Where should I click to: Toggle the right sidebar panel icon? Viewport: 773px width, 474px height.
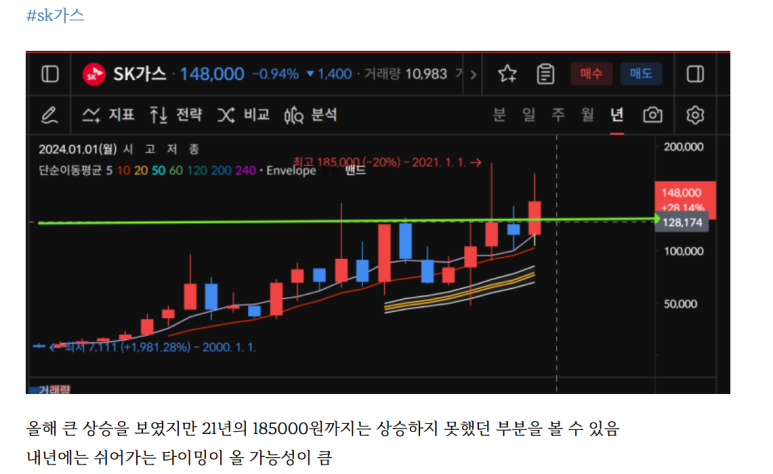coord(695,74)
